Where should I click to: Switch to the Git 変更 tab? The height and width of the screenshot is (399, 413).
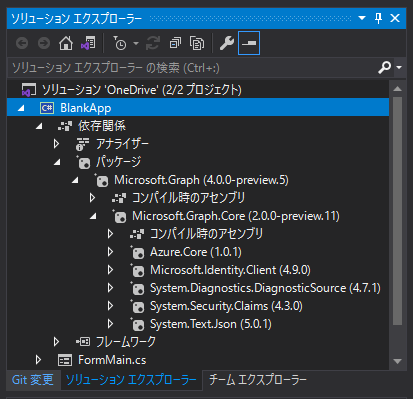pos(33,380)
